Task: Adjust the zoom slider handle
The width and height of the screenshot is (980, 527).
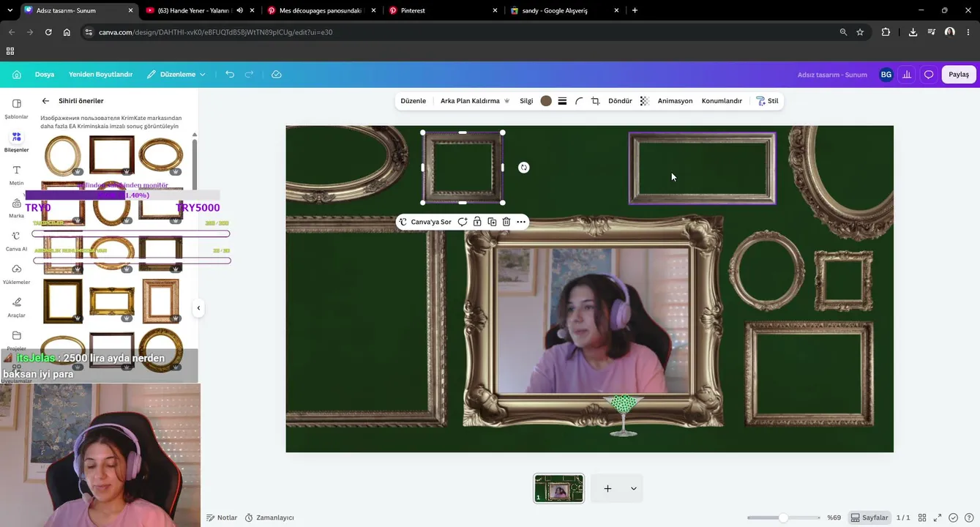Action: (783, 517)
